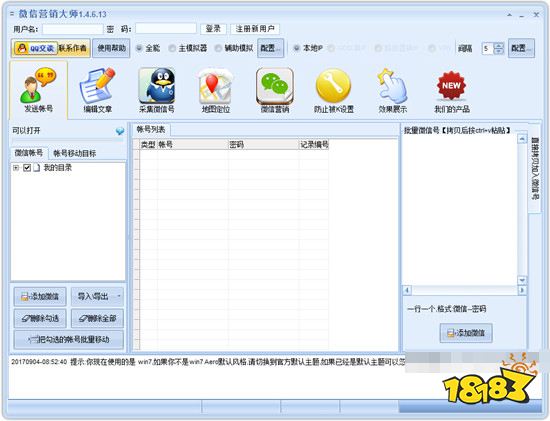Open the vertical 直接拷贝加入微信号 side tab

pos(534,168)
